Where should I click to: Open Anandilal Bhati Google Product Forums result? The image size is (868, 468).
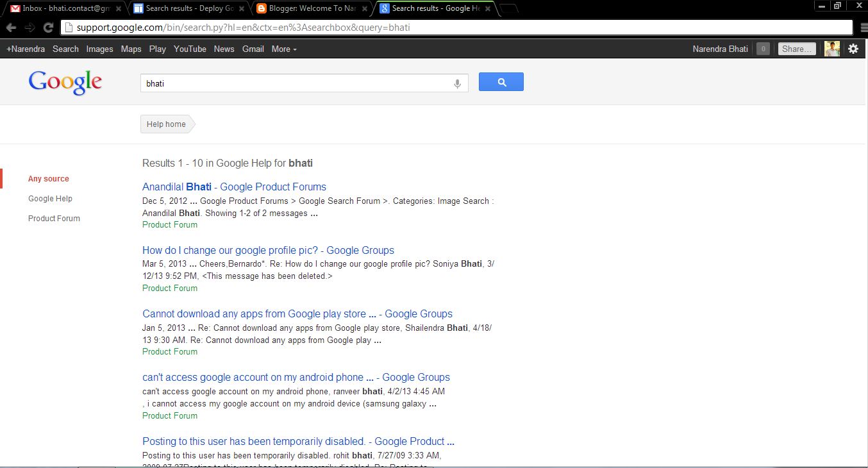tap(234, 187)
